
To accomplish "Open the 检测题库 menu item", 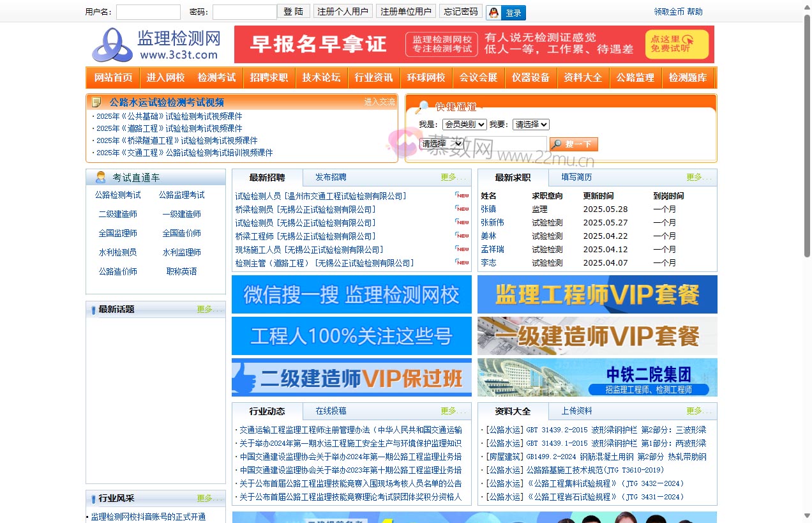I will pyautogui.click(x=689, y=78).
